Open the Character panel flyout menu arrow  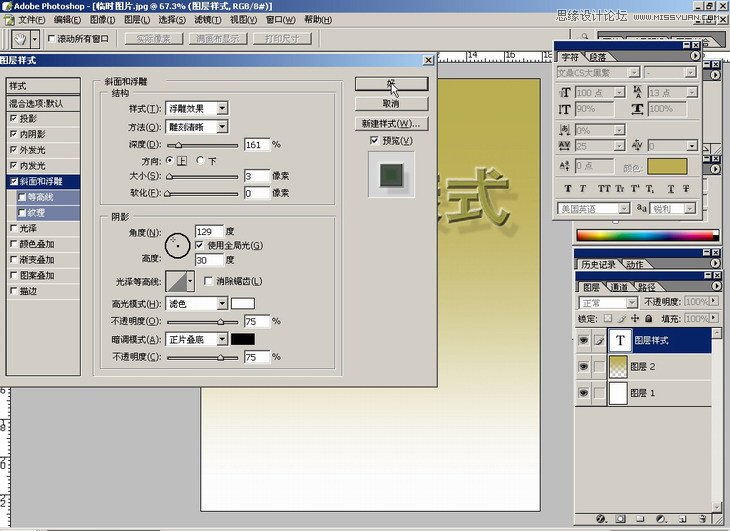695,56
